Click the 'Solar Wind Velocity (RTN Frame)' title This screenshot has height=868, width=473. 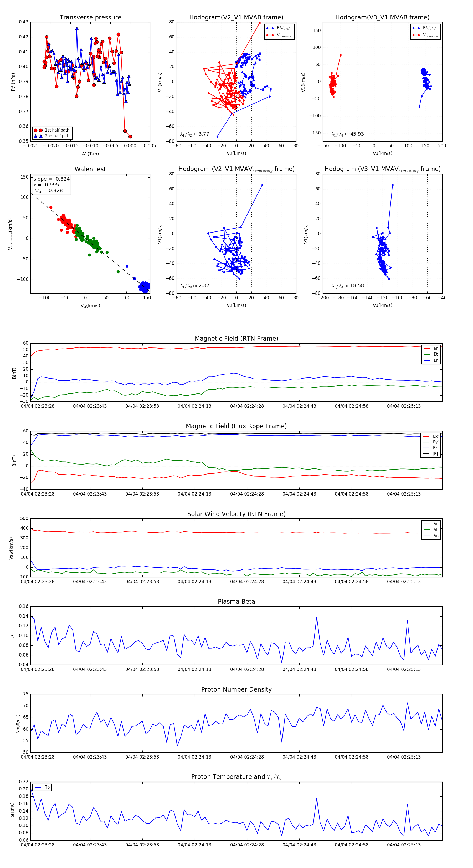pyautogui.click(x=236, y=514)
